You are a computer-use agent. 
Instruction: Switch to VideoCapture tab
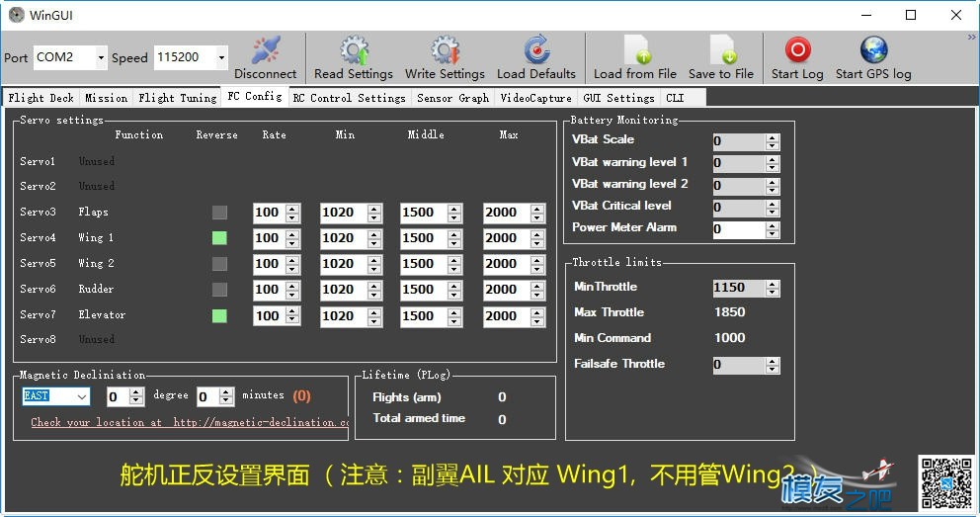(535, 98)
